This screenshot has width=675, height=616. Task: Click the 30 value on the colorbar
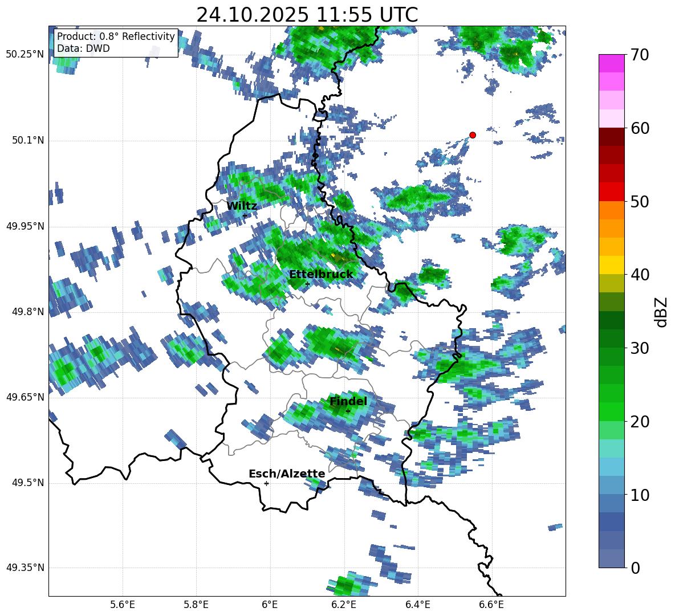coord(639,348)
